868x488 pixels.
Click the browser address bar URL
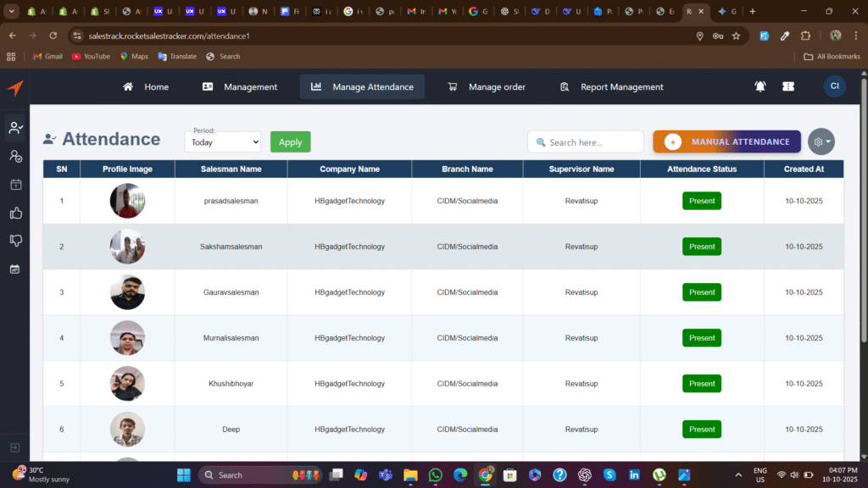(x=169, y=36)
